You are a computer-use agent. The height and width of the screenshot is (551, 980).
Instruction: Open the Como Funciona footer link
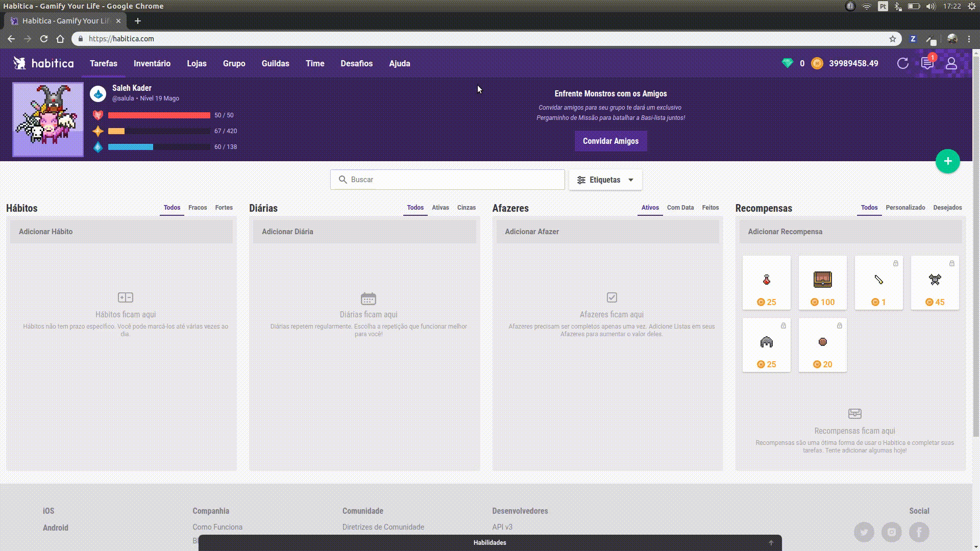tap(217, 527)
